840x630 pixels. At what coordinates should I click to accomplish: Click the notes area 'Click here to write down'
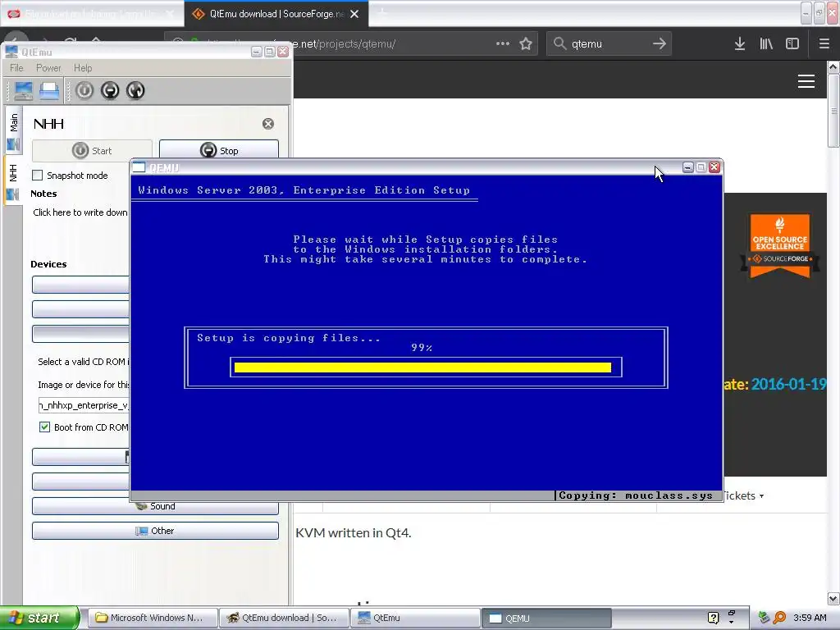click(x=80, y=212)
